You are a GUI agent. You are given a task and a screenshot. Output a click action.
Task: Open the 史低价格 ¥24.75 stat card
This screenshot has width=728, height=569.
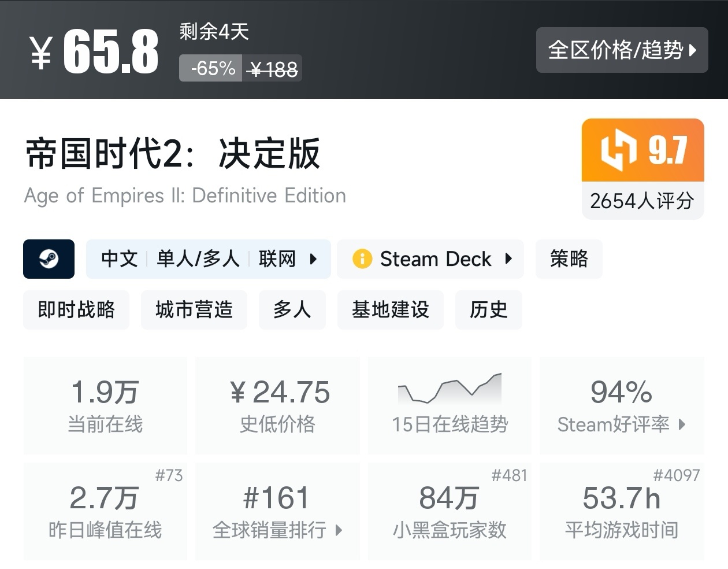coord(277,405)
